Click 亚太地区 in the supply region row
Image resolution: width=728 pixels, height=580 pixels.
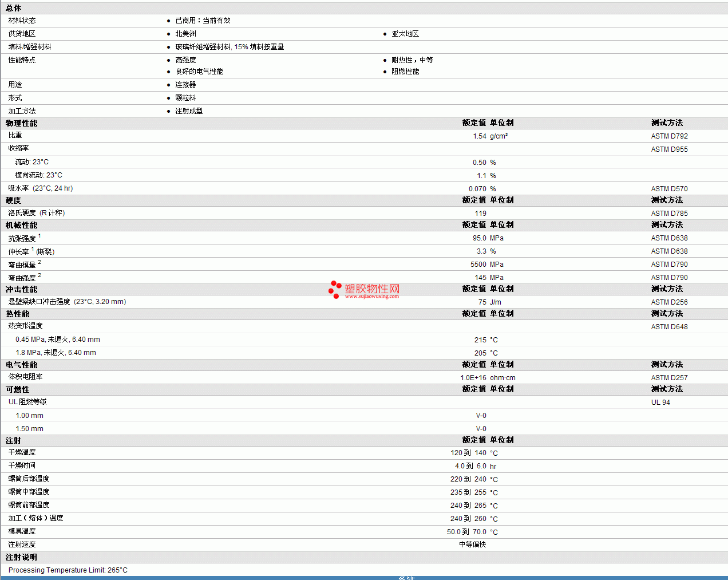(x=405, y=34)
